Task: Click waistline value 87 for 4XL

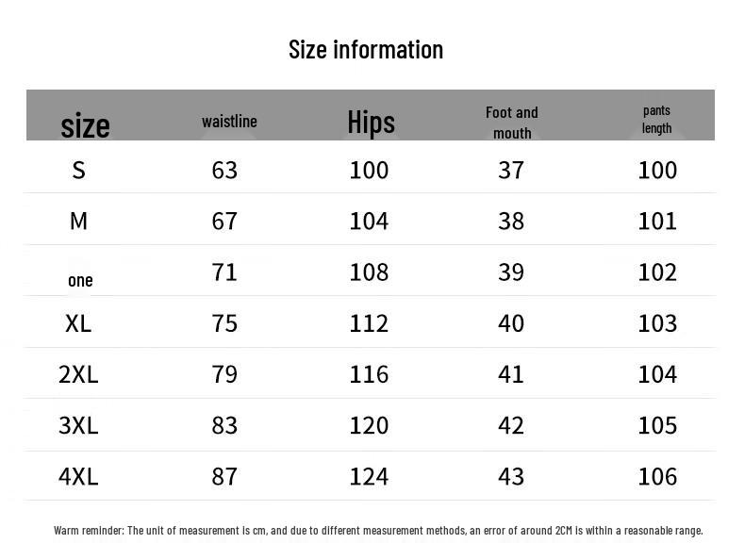Action: point(224,476)
